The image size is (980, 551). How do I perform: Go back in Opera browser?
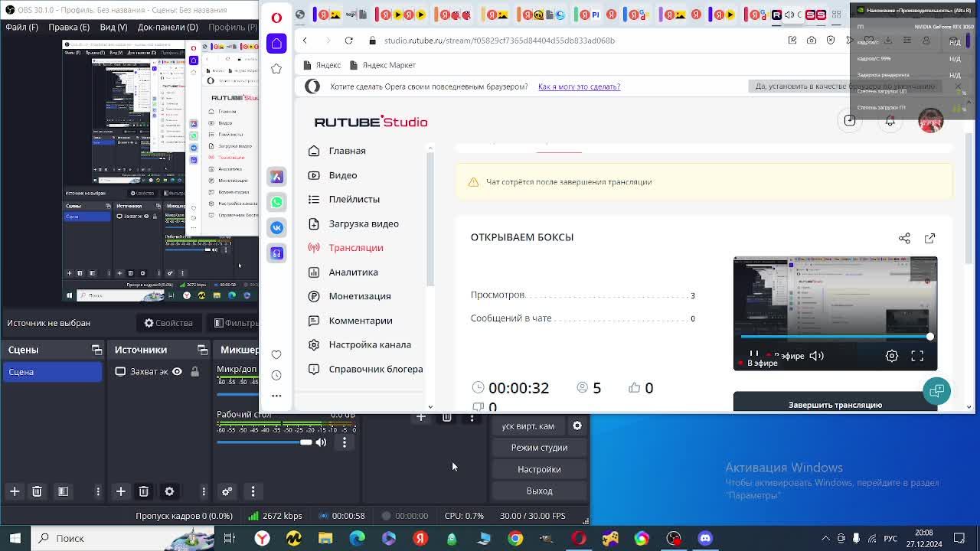click(x=305, y=41)
